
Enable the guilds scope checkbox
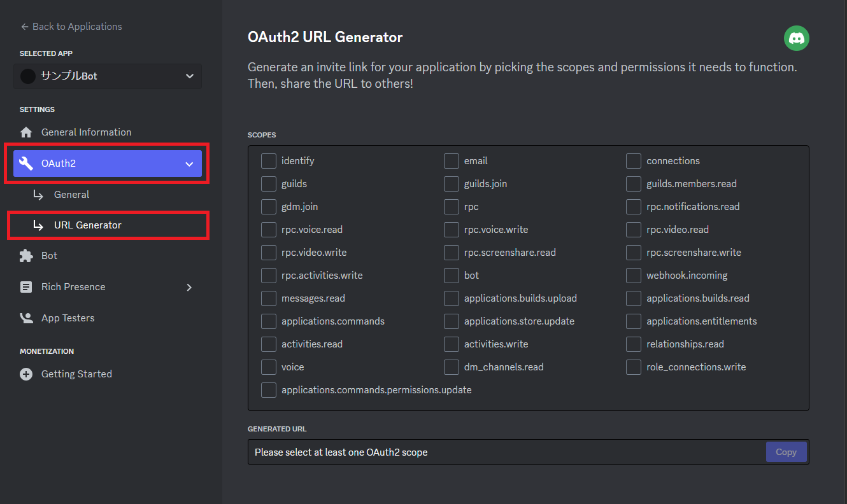[269, 184]
